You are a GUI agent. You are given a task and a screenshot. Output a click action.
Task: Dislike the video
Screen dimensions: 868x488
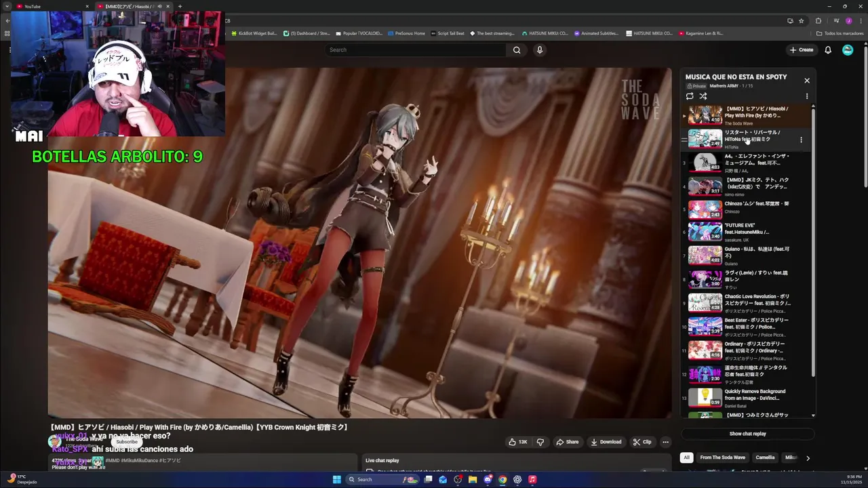point(540,442)
